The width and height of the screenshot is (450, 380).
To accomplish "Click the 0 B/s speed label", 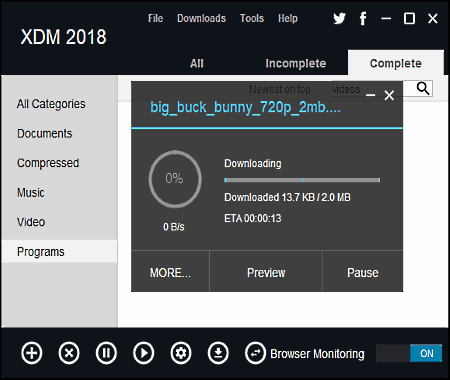I will (174, 227).
